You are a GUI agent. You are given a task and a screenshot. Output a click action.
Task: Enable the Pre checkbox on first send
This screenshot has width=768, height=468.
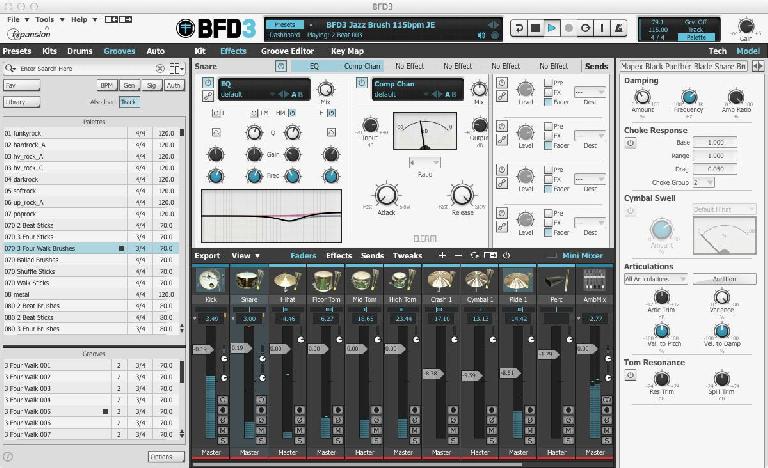click(549, 83)
